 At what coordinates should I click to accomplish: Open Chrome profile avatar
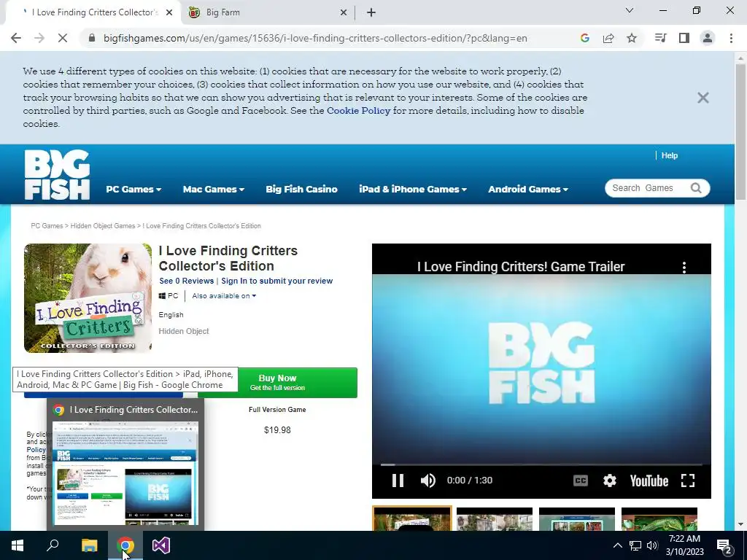coord(708,38)
